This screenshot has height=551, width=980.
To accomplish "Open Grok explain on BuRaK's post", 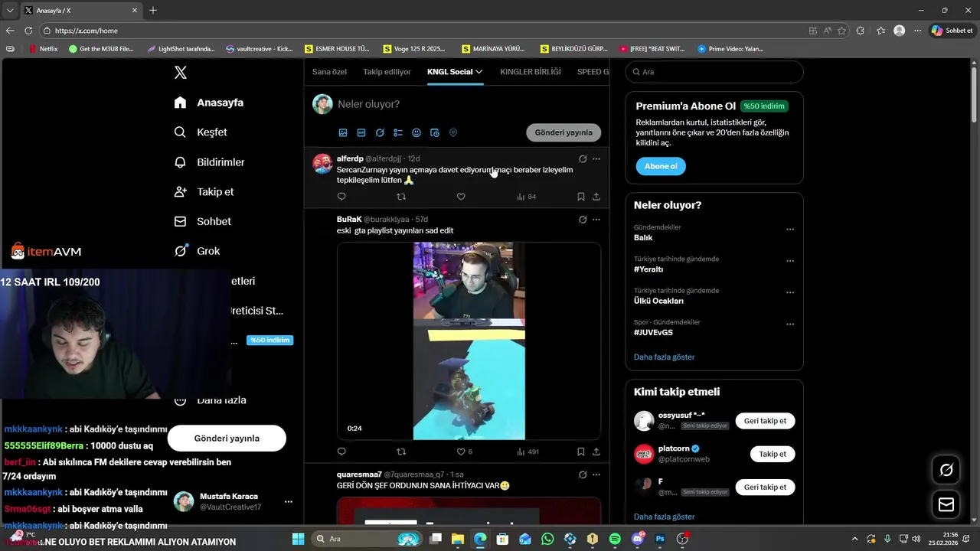I will tap(583, 219).
